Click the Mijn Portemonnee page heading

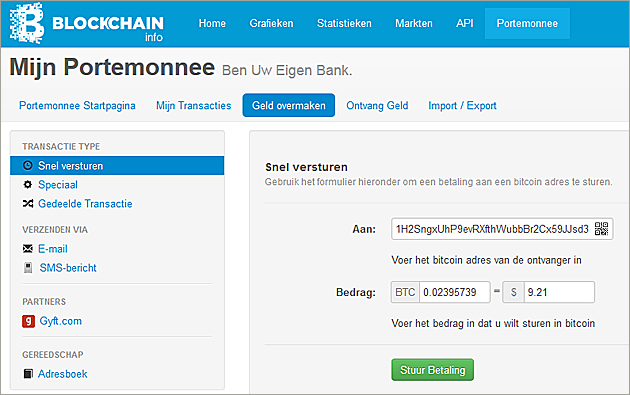coord(112,67)
